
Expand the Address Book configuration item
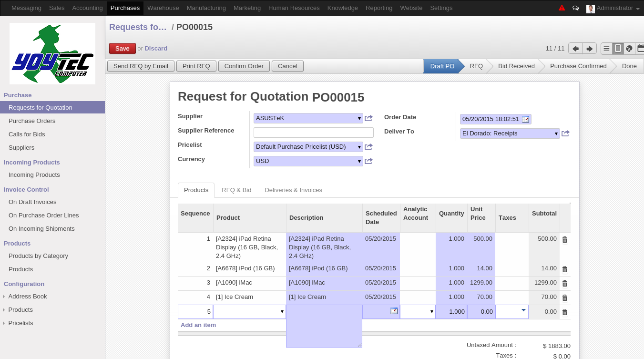(28, 297)
